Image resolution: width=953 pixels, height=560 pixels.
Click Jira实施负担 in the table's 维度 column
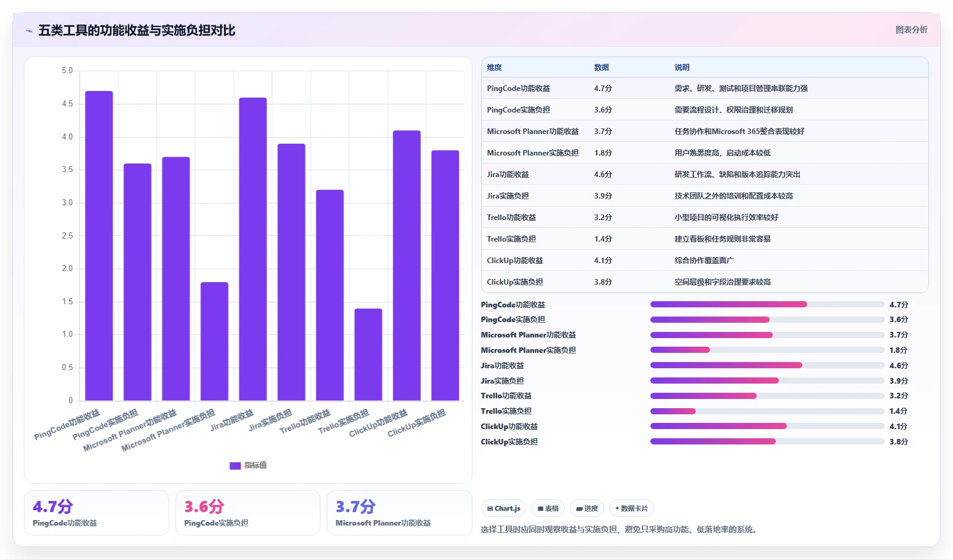(508, 196)
